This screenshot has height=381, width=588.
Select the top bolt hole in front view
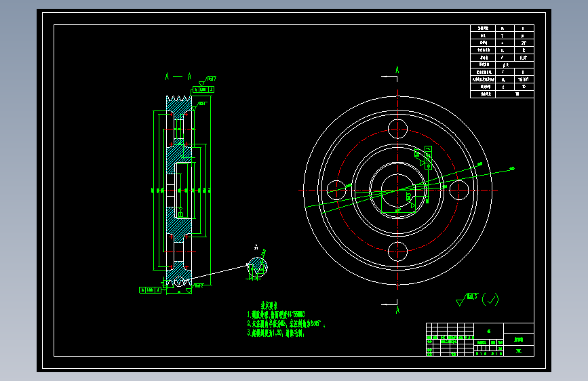click(397, 129)
